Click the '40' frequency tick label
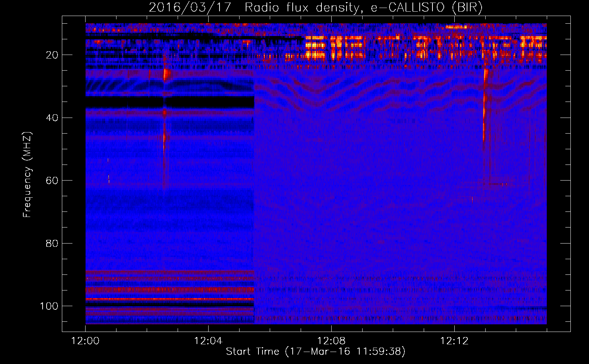 52,118
